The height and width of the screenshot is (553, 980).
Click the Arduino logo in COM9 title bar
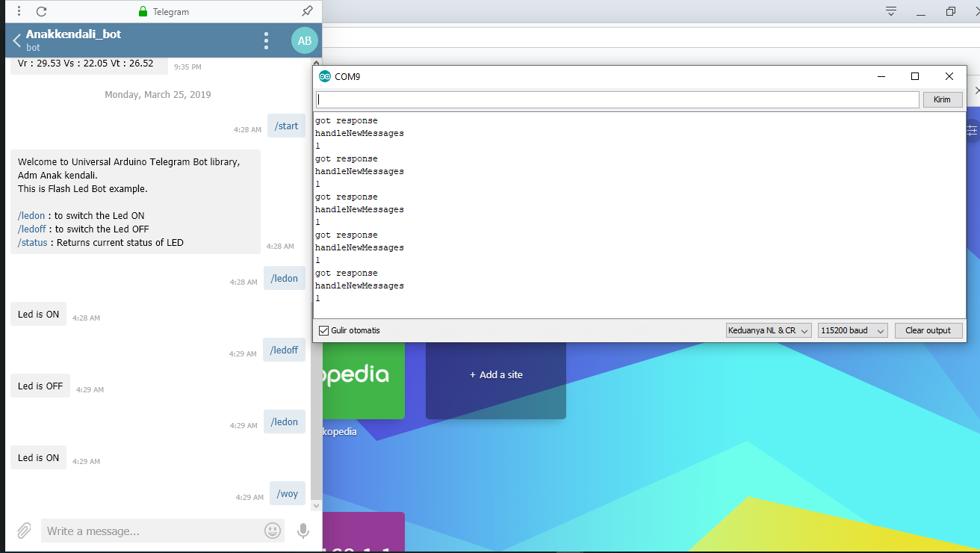[325, 76]
